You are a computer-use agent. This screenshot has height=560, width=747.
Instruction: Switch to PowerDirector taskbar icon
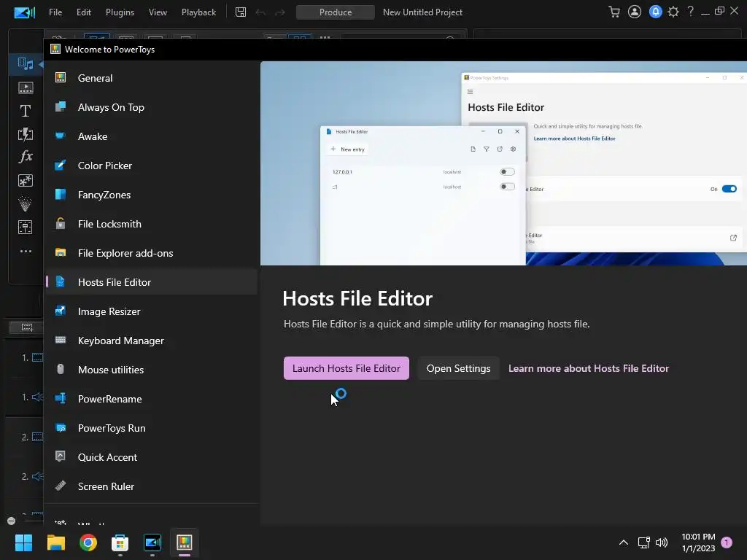[x=152, y=542]
